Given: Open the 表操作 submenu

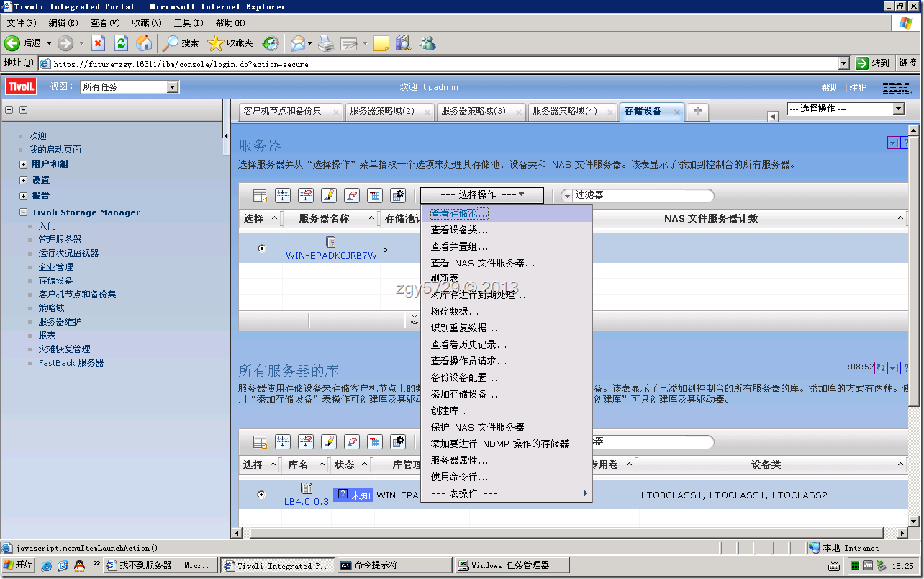Looking at the screenshot, I should (x=505, y=493).
